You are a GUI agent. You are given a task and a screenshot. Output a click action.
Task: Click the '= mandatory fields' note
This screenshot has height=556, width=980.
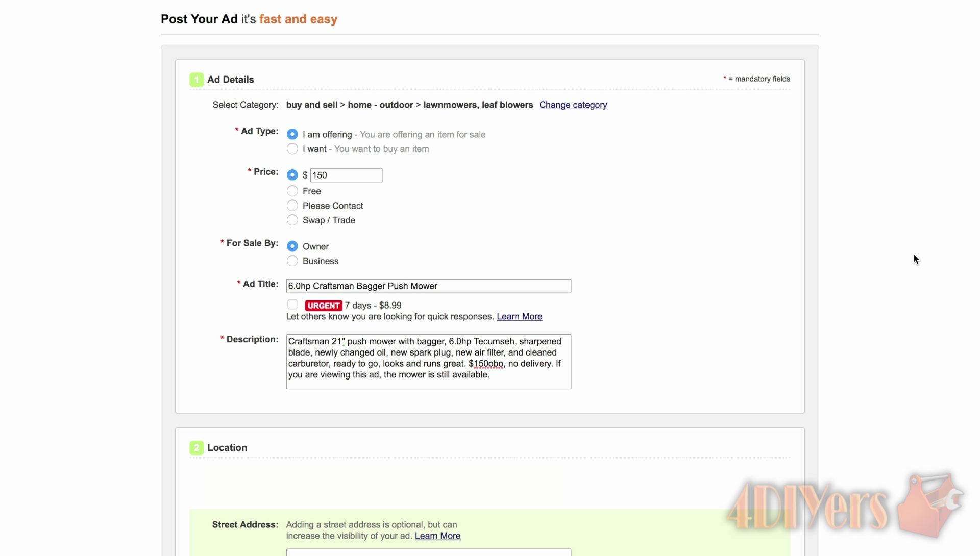(x=756, y=79)
